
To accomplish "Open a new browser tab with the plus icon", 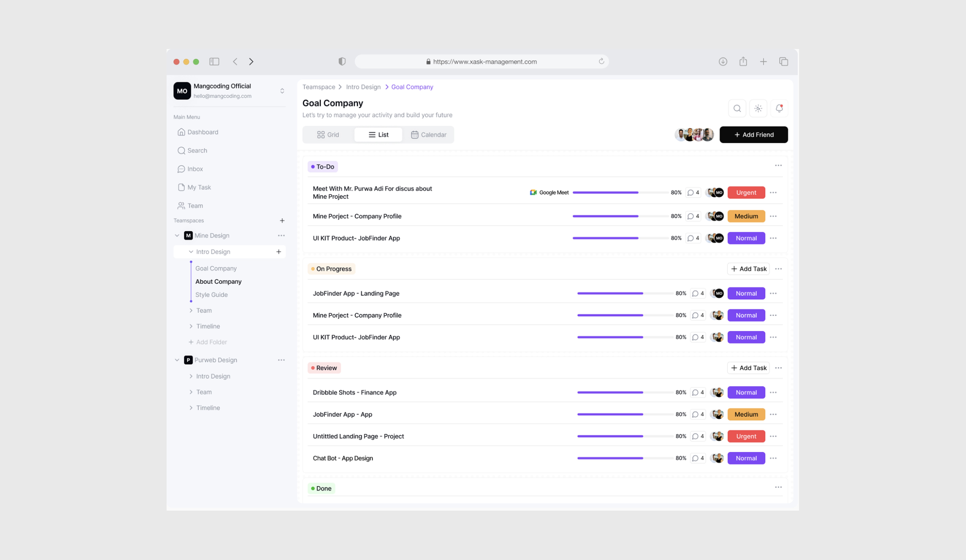I will click(x=763, y=62).
